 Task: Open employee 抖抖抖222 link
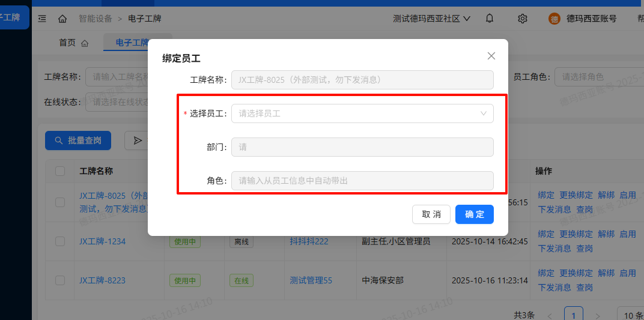pyautogui.click(x=309, y=241)
